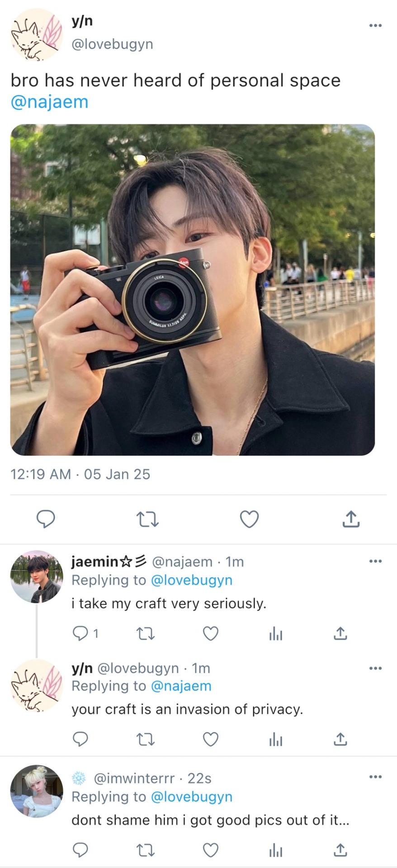The width and height of the screenshot is (397, 868).
Task: Open more options on @imwinterrr's reply
Action: pos(375,777)
